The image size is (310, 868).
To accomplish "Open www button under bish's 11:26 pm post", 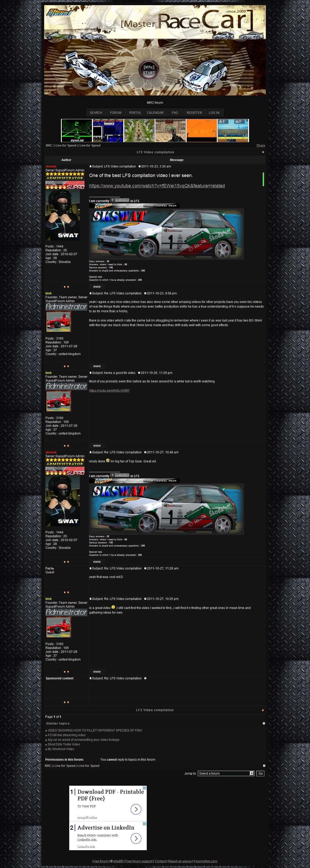I will point(97,446).
